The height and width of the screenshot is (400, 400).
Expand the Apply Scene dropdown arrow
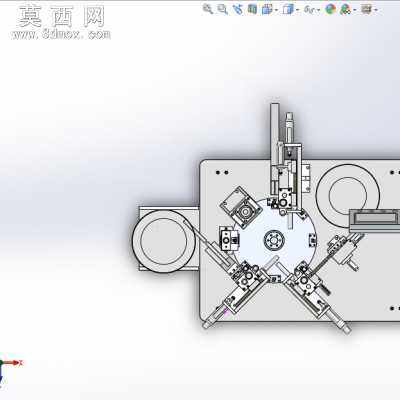pyautogui.click(x=355, y=10)
